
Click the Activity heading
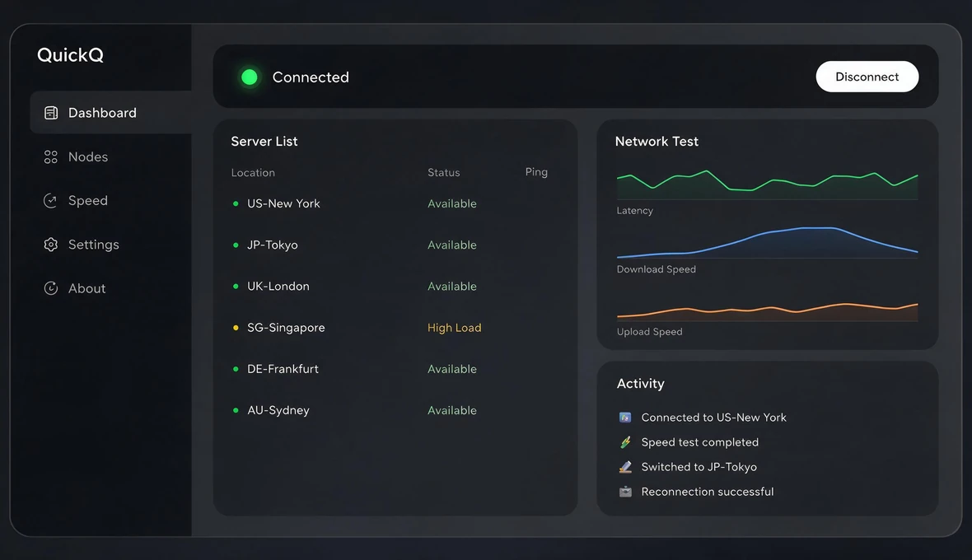640,384
